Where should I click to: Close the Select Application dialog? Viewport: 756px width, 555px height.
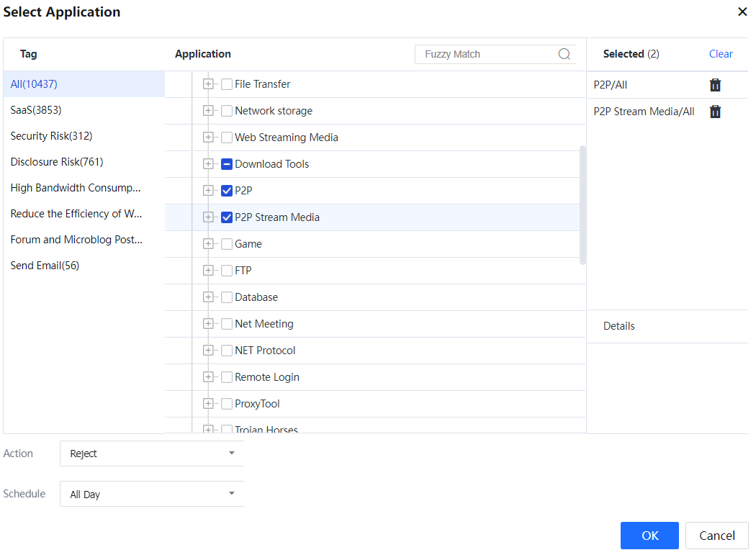742,12
